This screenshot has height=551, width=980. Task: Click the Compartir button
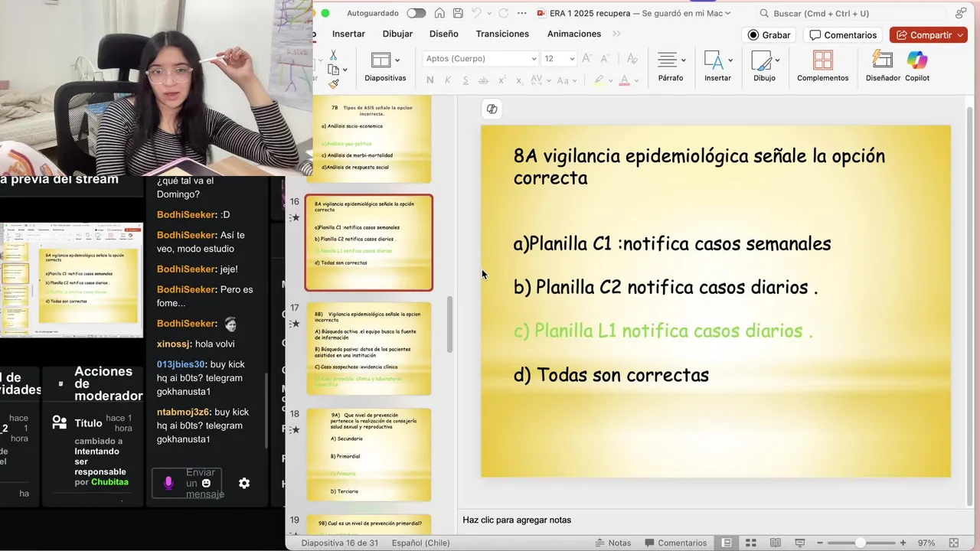pyautogui.click(x=929, y=35)
